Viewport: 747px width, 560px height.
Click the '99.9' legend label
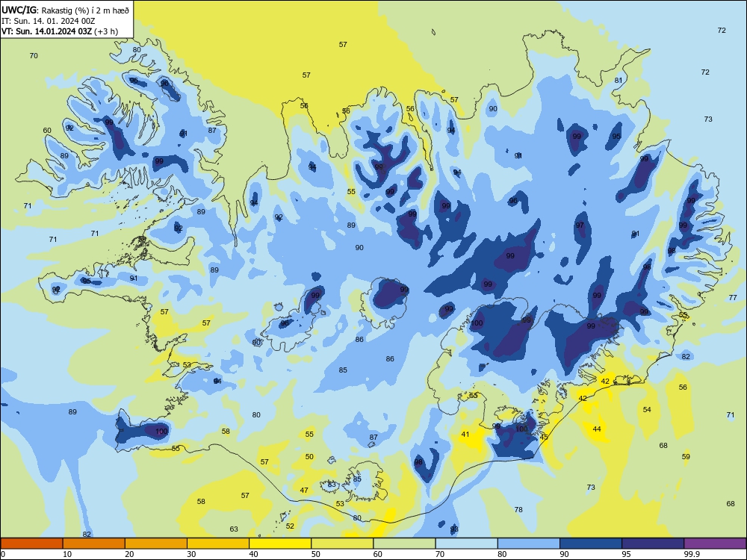692,554
